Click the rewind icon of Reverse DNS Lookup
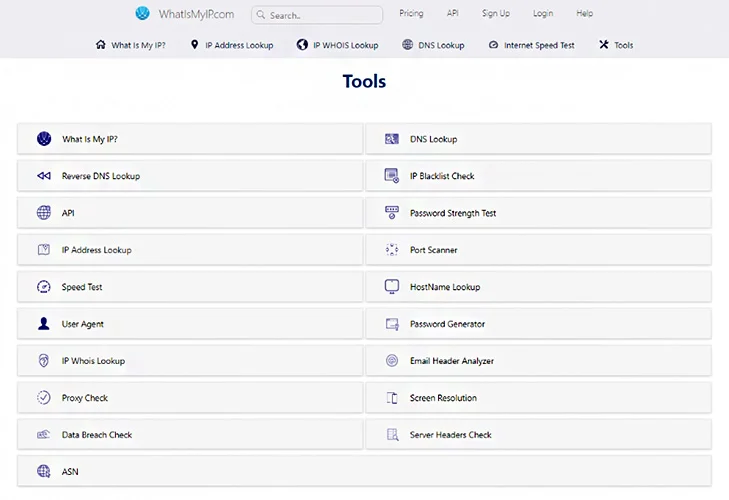 [x=44, y=176]
